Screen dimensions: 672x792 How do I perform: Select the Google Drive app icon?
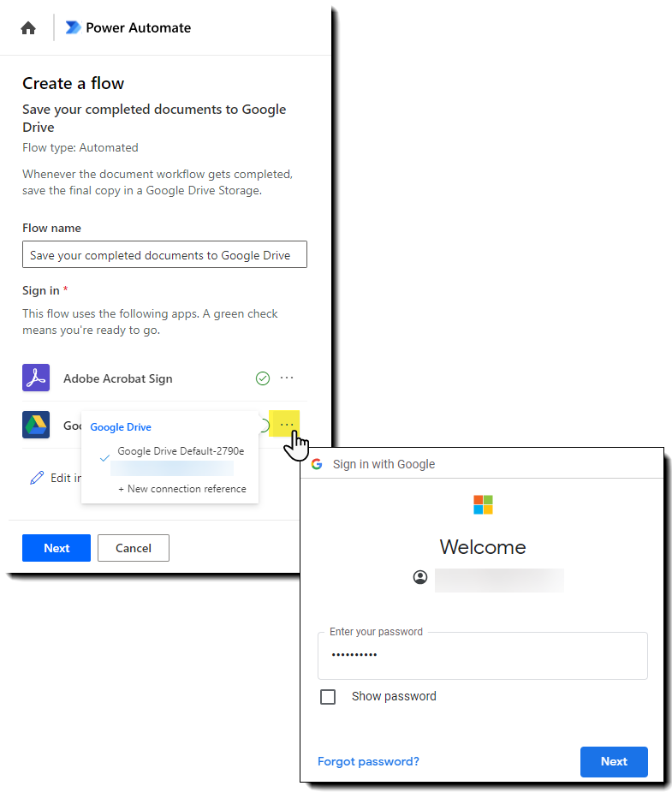tap(36, 425)
